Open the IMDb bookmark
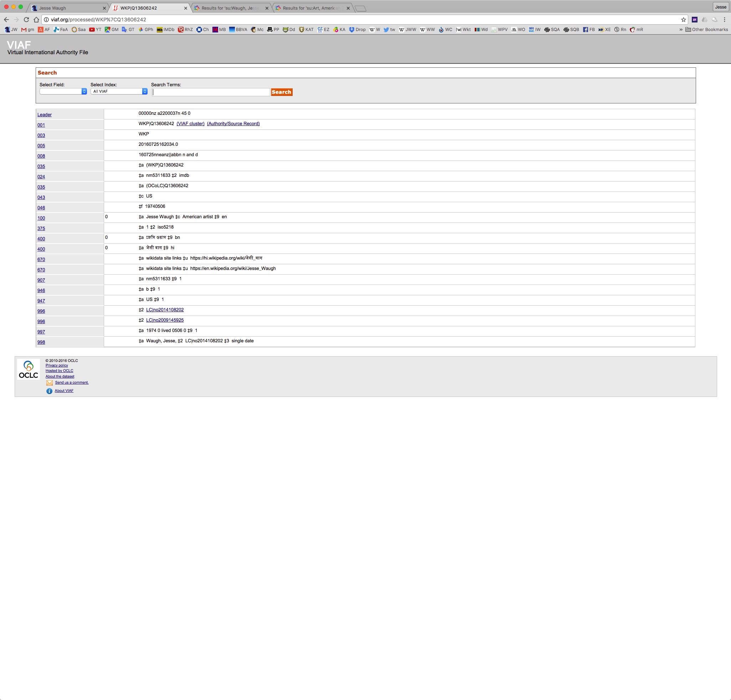 [166, 30]
